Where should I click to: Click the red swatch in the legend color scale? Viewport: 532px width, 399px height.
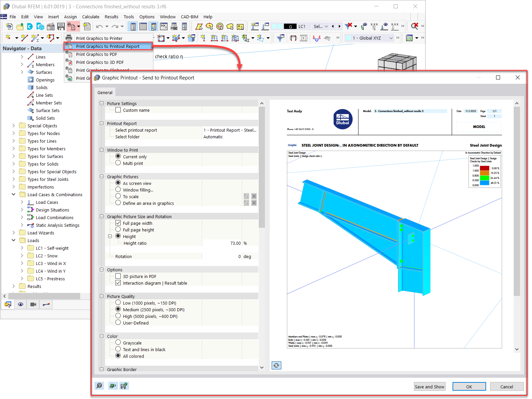coord(484,168)
